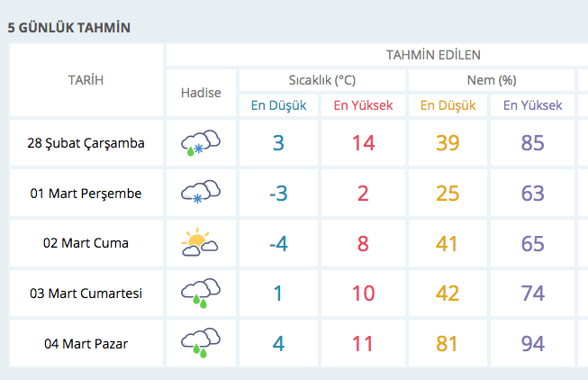The width and height of the screenshot is (588, 380).
Task: Select the 01 Mart Perşembe date cell
Action: [x=86, y=193]
